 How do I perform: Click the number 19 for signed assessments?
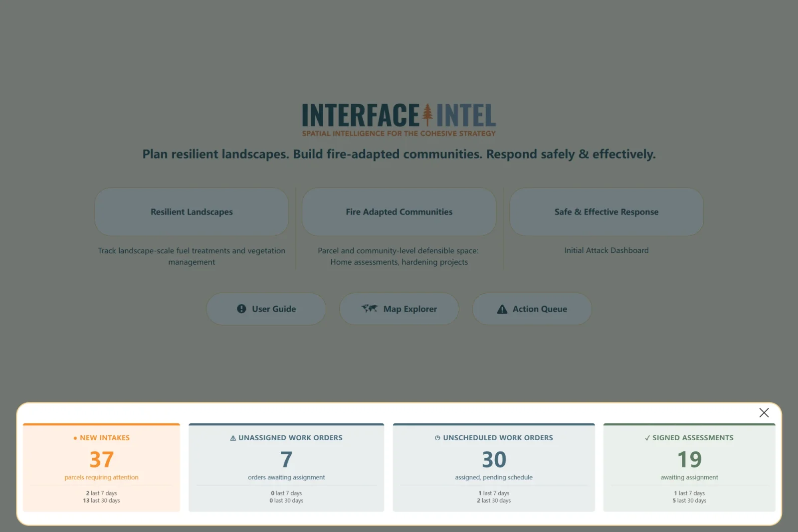[x=689, y=459]
